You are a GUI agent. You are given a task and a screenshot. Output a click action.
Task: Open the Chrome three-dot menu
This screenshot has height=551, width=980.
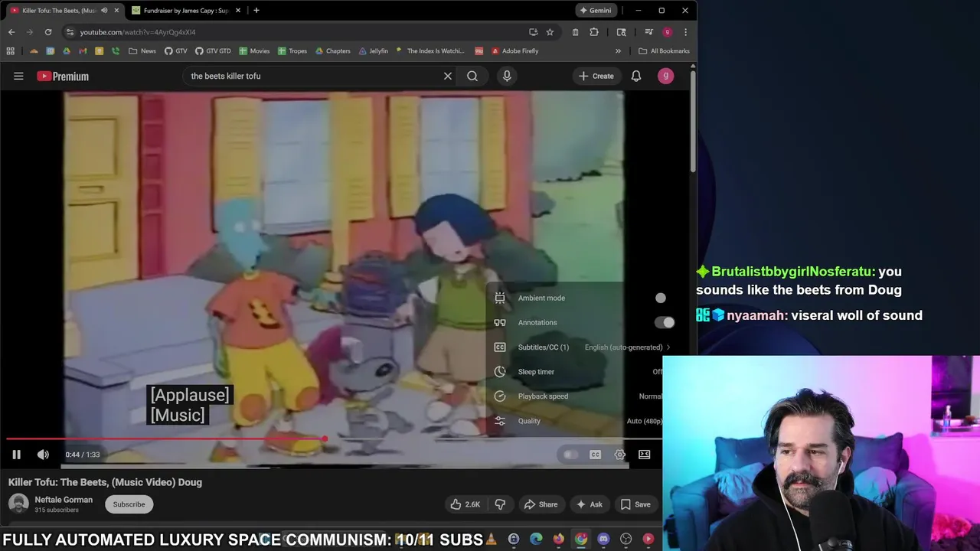[x=685, y=32]
